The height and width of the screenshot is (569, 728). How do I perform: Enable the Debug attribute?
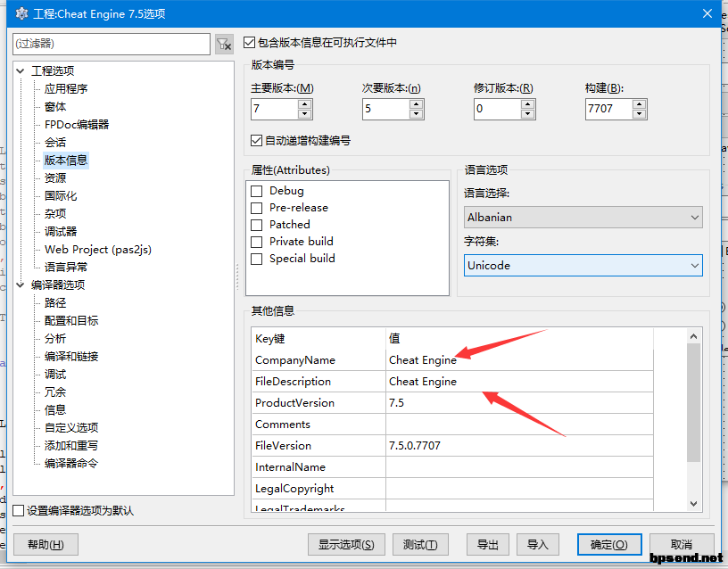point(256,191)
